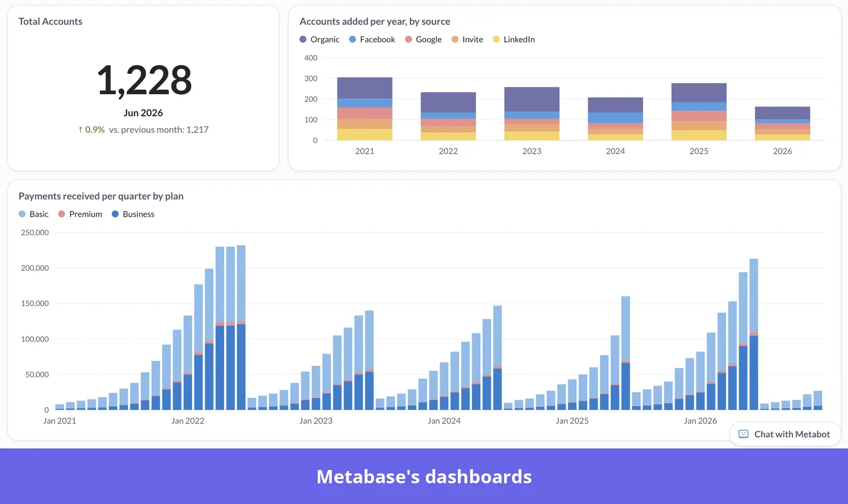Click the 'Jan 2025' x-axis label
This screenshot has width=848, height=504.
572,421
